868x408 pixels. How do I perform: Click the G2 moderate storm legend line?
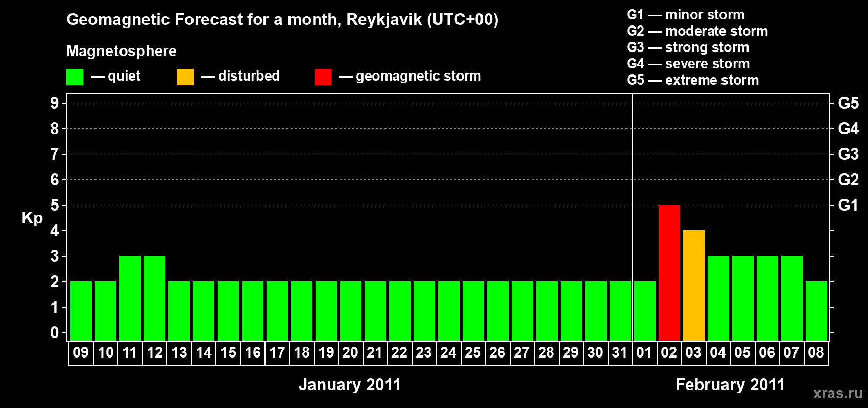(697, 31)
